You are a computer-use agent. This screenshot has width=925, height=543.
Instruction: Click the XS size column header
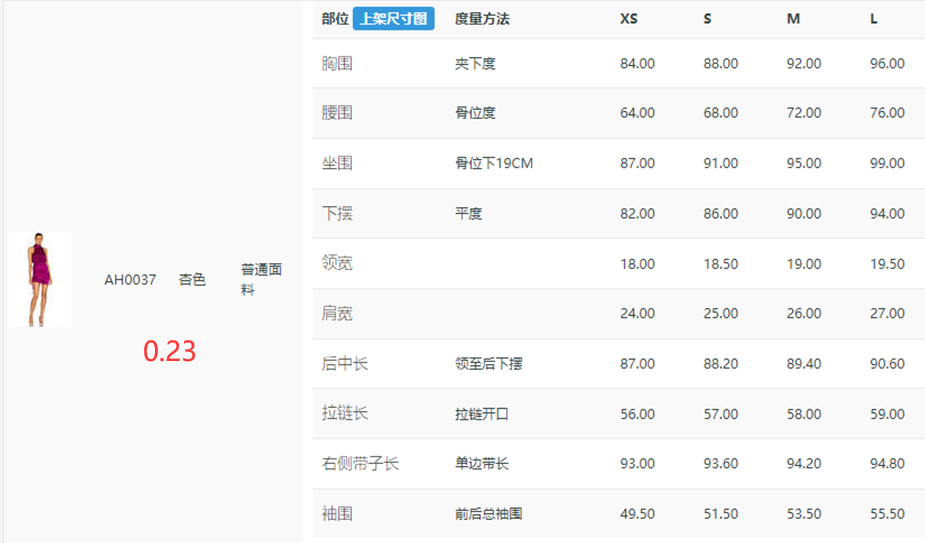pos(629,19)
